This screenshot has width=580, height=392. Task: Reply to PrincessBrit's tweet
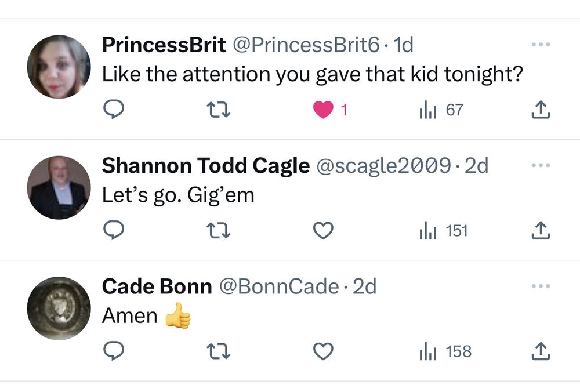(x=114, y=110)
